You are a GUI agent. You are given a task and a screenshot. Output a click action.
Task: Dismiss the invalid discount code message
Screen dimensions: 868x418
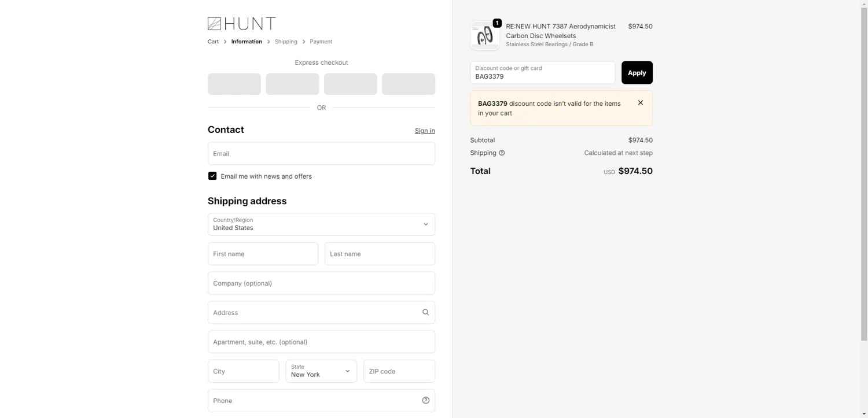click(x=641, y=103)
